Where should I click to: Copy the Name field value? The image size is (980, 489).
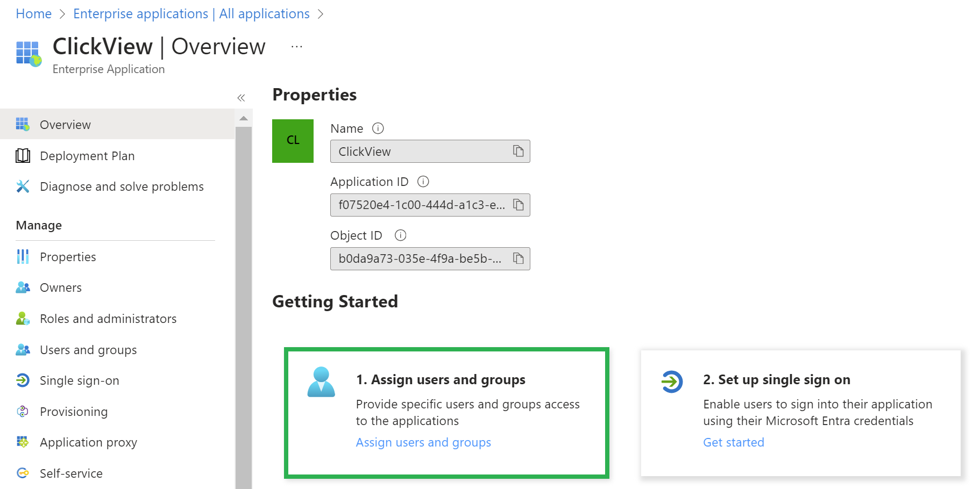coord(518,151)
